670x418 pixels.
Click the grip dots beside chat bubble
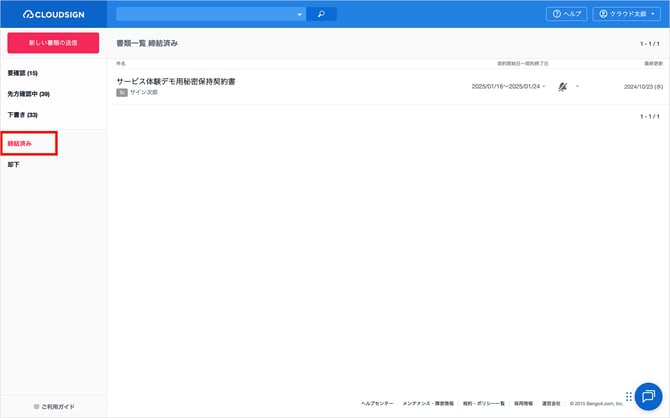click(630, 397)
